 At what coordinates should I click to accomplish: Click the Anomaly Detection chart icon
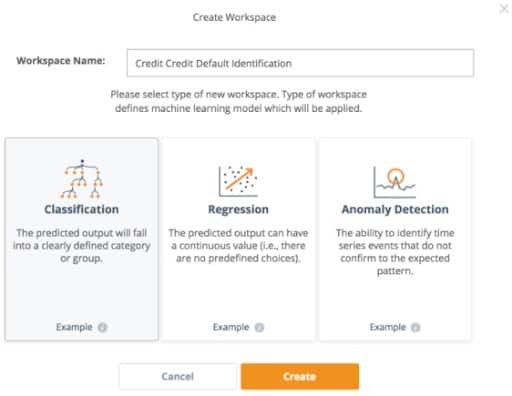pos(395,182)
